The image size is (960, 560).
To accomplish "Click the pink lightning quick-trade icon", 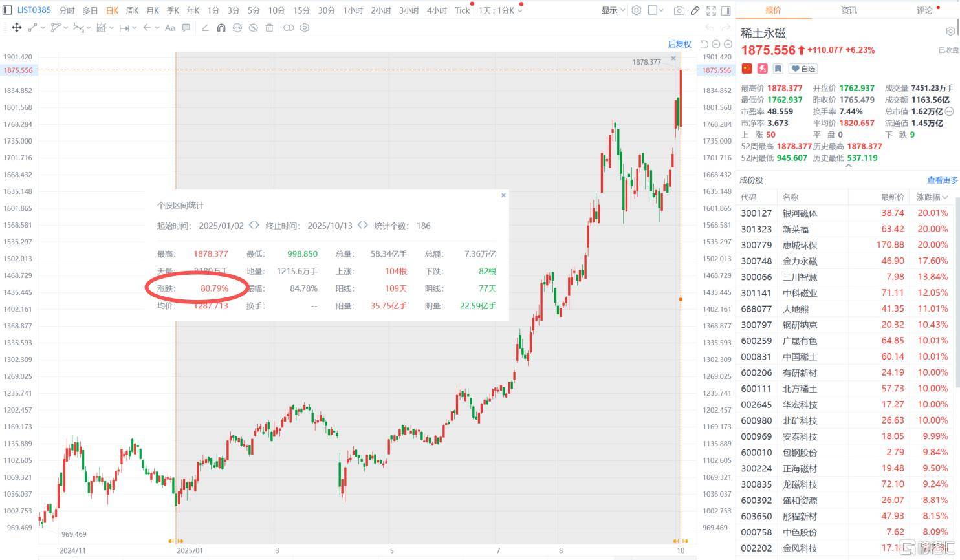I will [763, 69].
